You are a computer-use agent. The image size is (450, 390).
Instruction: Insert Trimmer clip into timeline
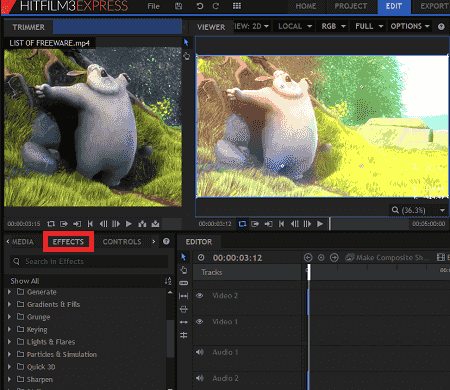coord(142,224)
